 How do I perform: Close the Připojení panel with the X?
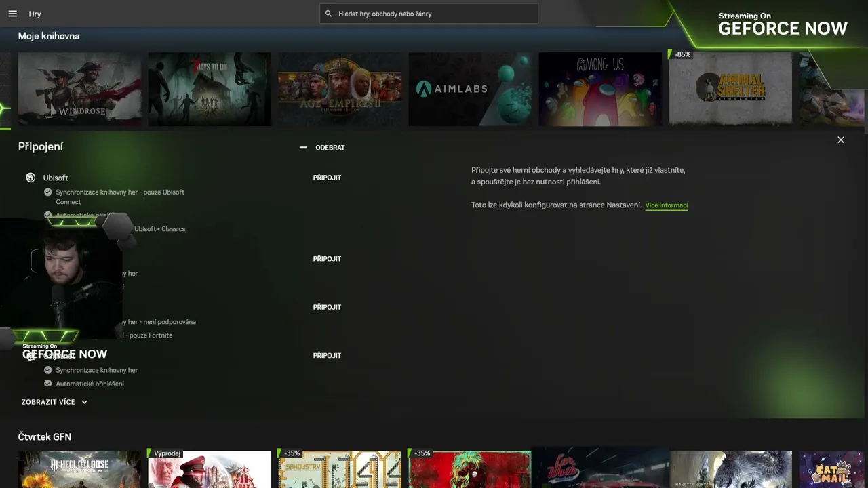click(841, 140)
